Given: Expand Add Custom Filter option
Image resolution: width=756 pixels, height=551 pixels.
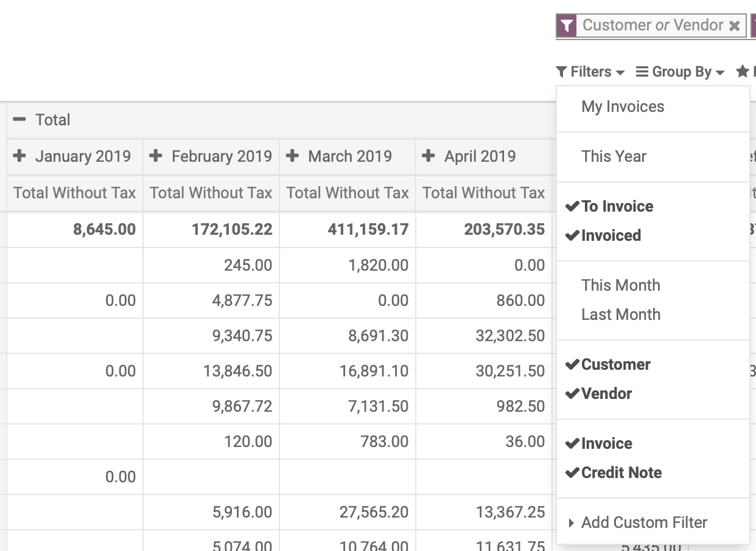Looking at the screenshot, I should pyautogui.click(x=653, y=522).
